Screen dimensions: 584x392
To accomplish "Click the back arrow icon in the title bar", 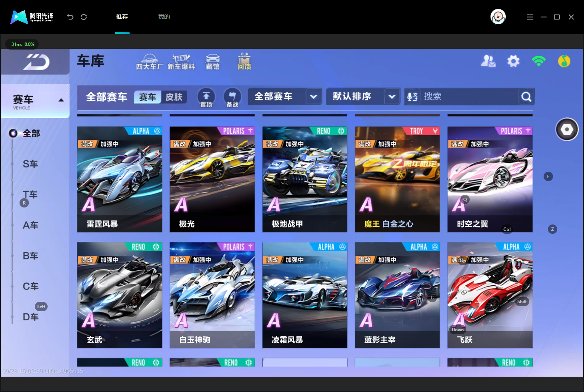I will coord(70,17).
